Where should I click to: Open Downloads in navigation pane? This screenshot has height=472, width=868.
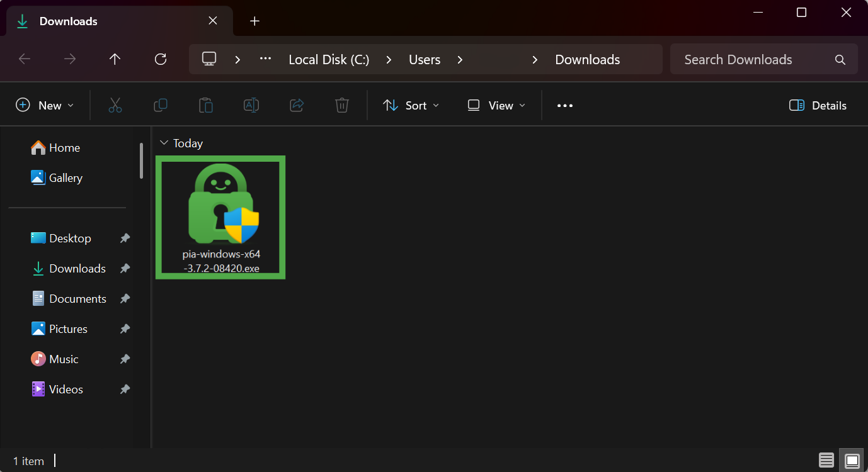[68, 269]
